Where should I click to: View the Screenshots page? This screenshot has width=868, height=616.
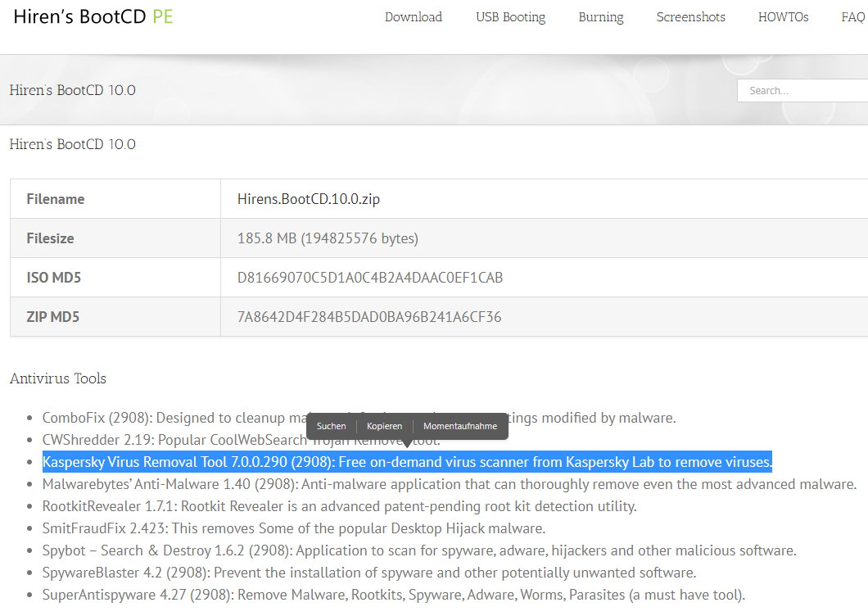[x=690, y=17]
